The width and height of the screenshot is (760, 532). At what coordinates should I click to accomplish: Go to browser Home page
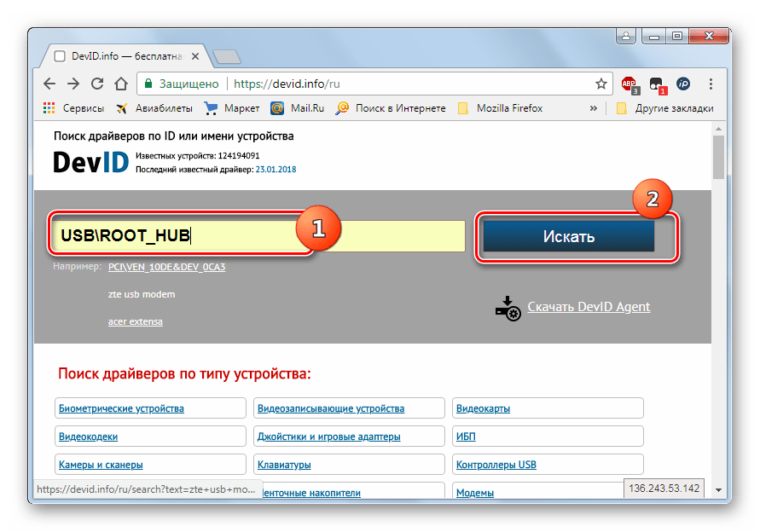[121, 84]
